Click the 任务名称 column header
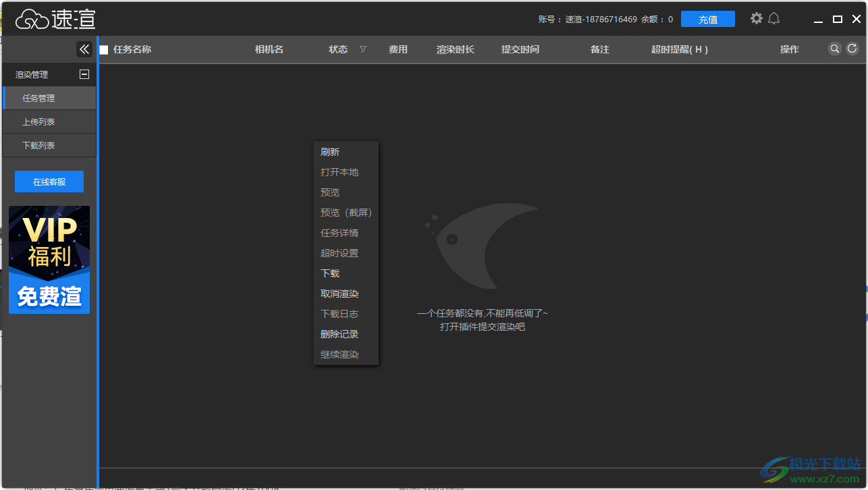This screenshot has width=868, height=490. (x=132, y=49)
